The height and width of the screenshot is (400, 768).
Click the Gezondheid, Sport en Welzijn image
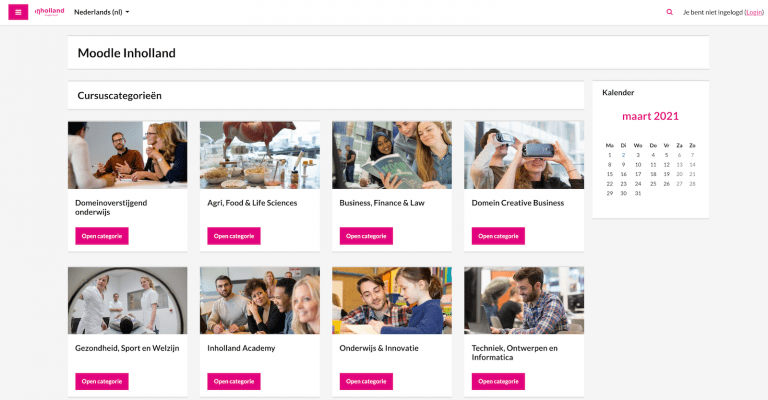[127, 301]
